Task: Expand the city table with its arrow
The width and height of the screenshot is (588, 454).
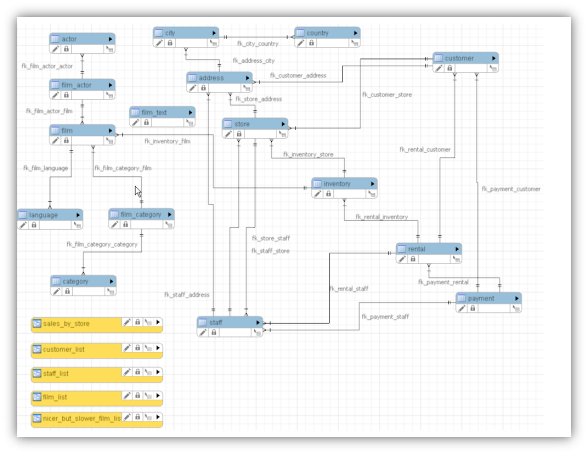Action: [214, 33]
